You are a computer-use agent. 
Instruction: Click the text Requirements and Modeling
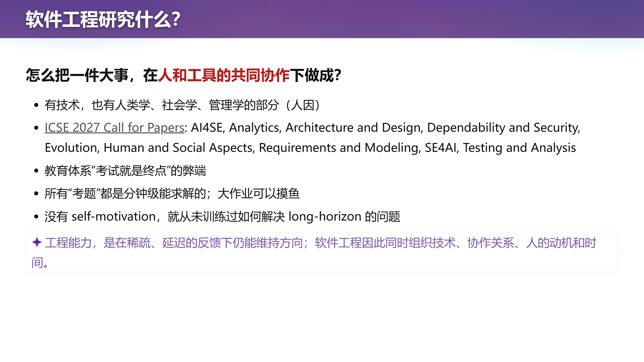tap(339, 148)
